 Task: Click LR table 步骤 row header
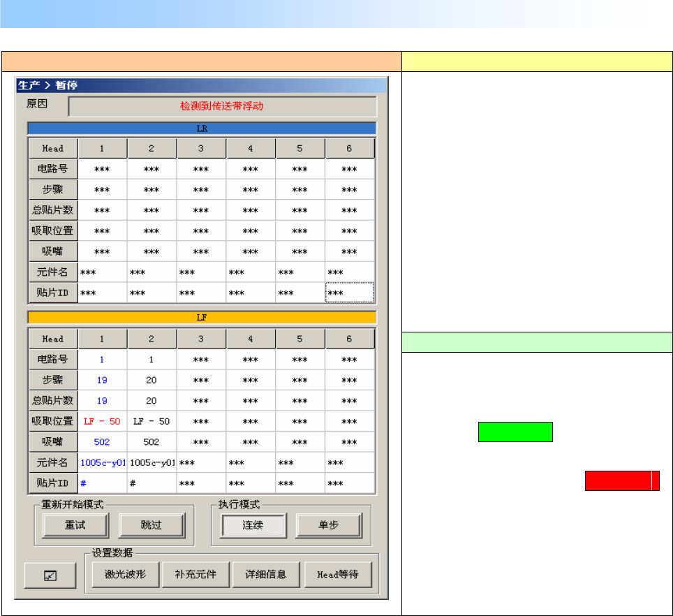click(x=53, y=189)
